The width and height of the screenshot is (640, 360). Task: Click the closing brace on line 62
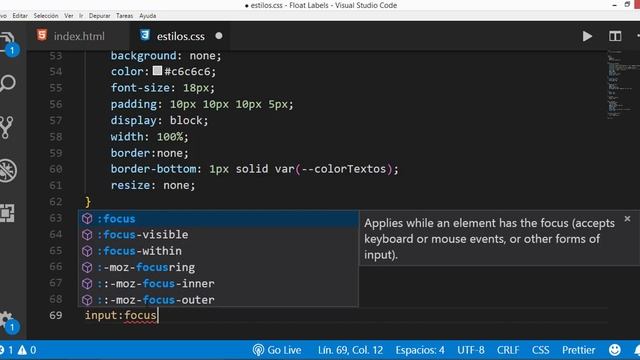click(x=88, y=202)
